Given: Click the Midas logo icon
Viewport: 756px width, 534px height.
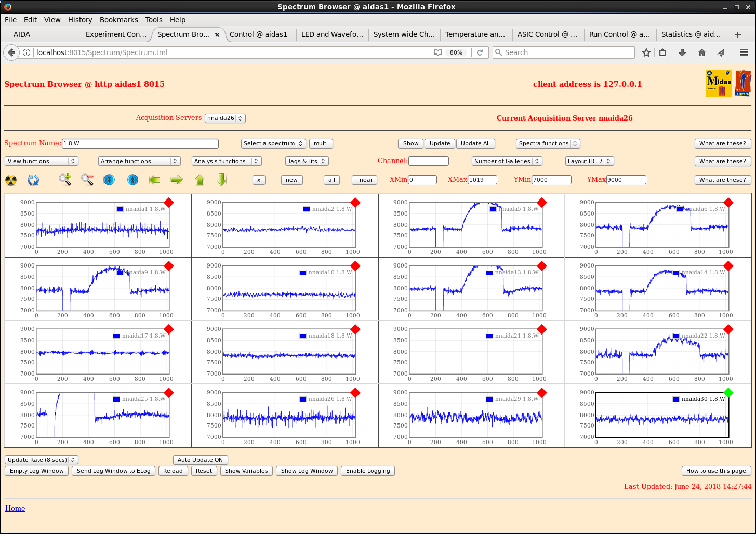Looking at the screenshot, I should [719, 83].
